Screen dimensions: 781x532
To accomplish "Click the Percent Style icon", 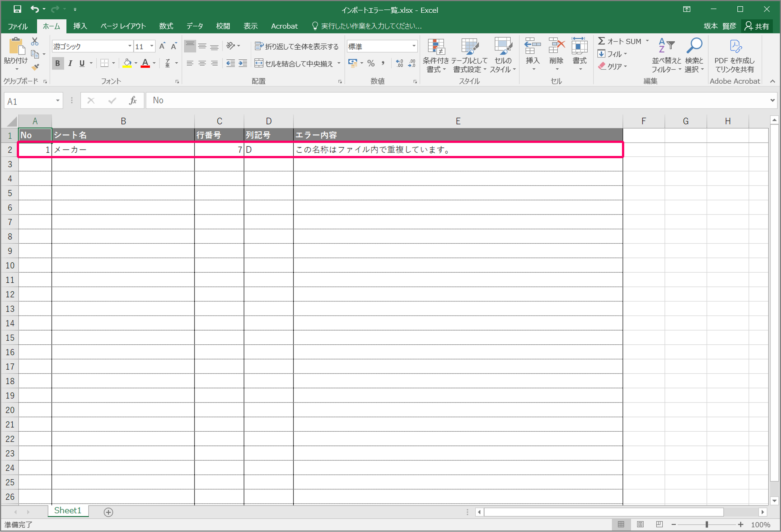I will click(x=371, y=63).
